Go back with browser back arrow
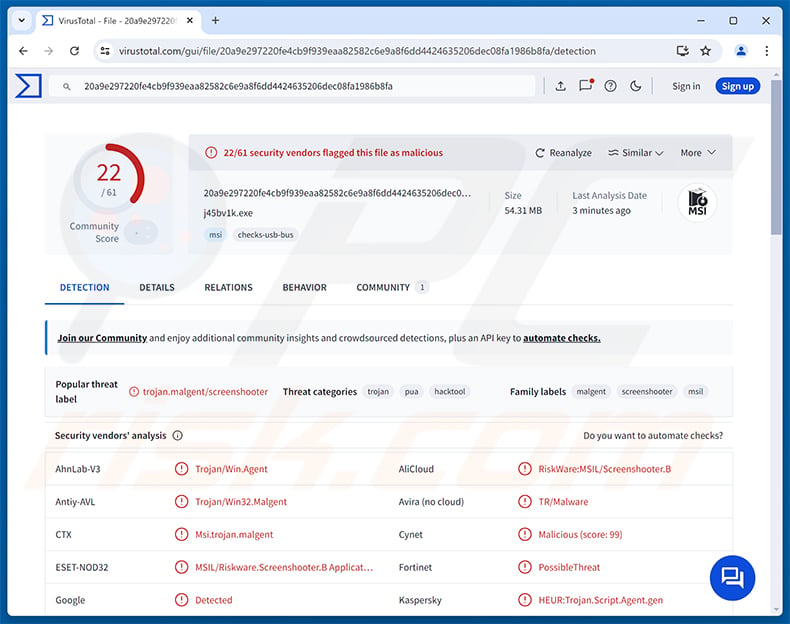The height and width of the screenshot is (624, 790). coord(23,51)
